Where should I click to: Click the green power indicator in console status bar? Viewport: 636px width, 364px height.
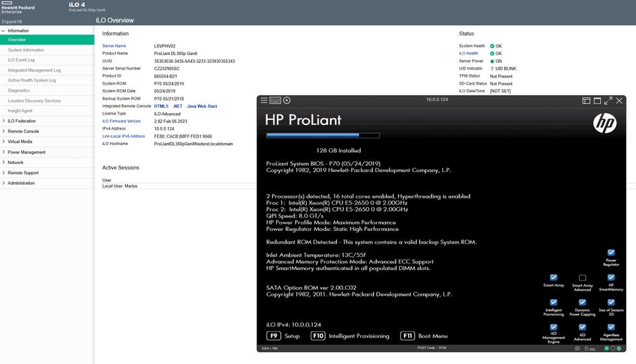coord(619,349)
